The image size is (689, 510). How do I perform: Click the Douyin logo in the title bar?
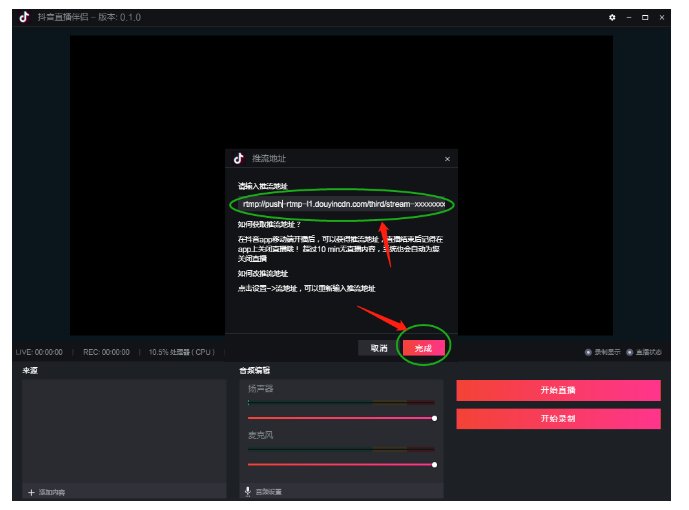[25, 17]
